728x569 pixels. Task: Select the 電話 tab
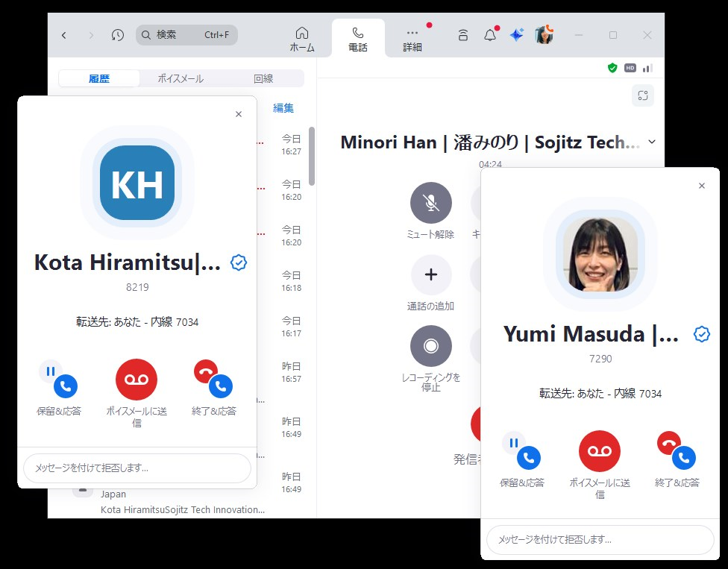[358, 39]
